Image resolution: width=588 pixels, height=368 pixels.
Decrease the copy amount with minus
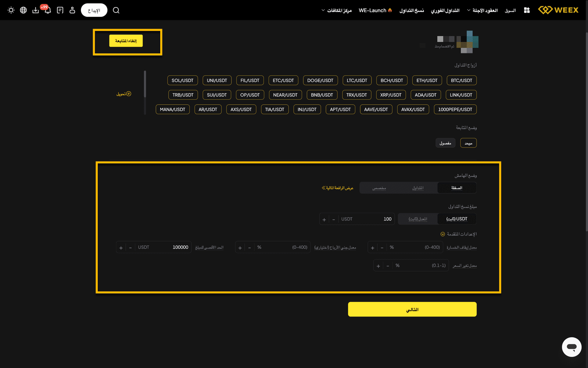334,219
